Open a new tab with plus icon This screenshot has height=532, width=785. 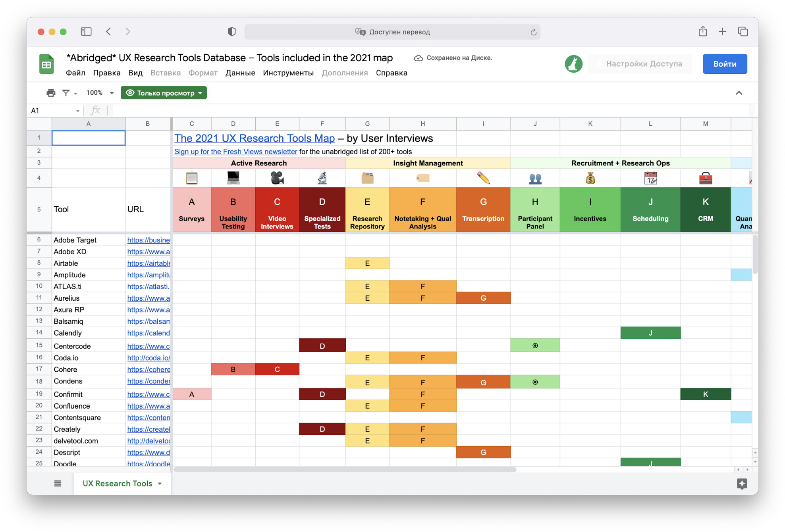tap(722, 31)
